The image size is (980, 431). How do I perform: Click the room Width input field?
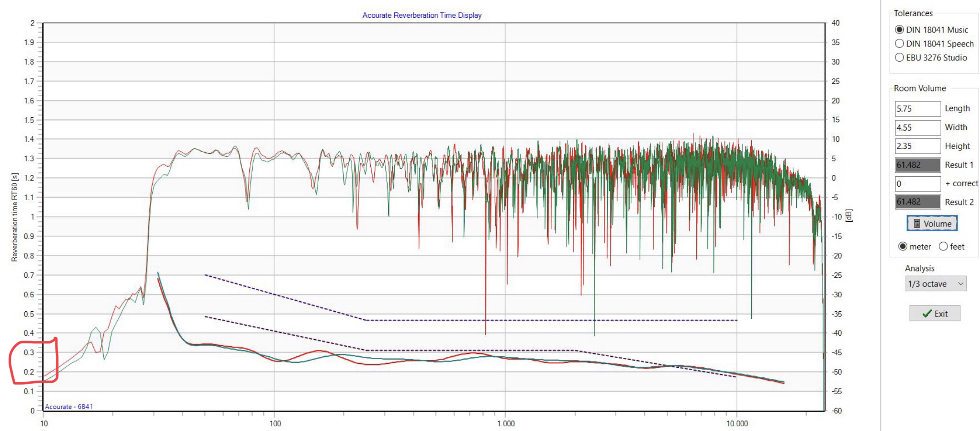pyautogui.click(x=917, y=127)
